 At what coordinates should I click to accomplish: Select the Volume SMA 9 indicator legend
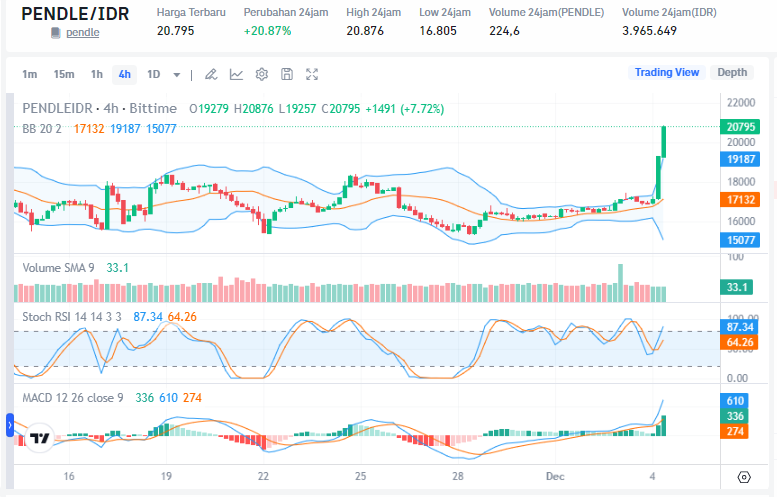pos(58,268)
